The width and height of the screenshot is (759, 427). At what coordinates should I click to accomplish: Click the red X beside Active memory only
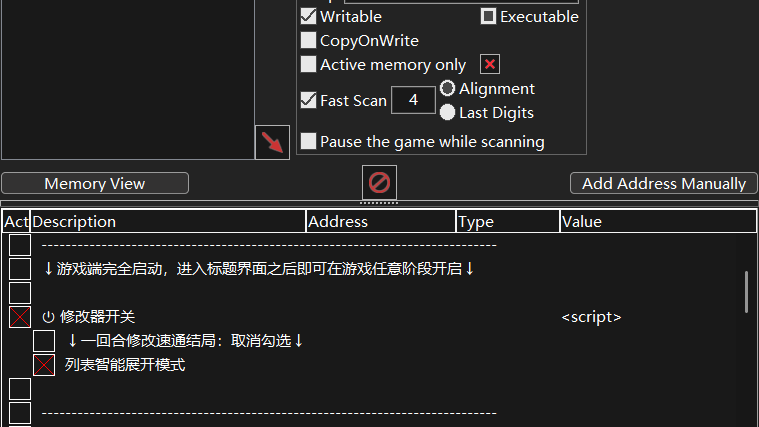(x=490, y=64)
